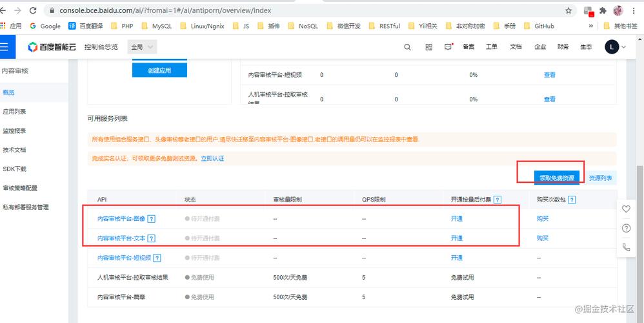The height and width of the screenshot is (323, 644).
Task: Open the 应用 apps shortcut in bookmarks bar
Action: [11, 26]
